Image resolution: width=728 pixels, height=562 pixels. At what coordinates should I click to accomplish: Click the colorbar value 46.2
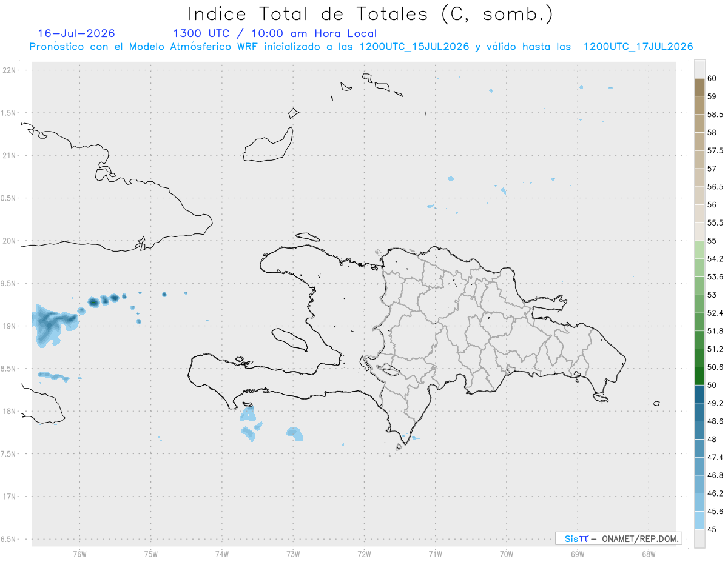(x=715, y=493)
